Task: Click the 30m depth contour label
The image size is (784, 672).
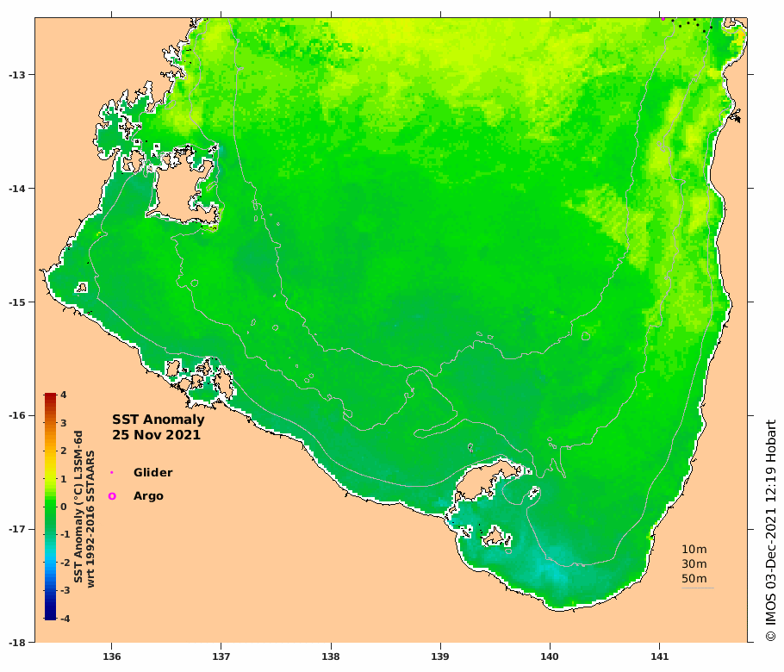Action: pos(694,564)
